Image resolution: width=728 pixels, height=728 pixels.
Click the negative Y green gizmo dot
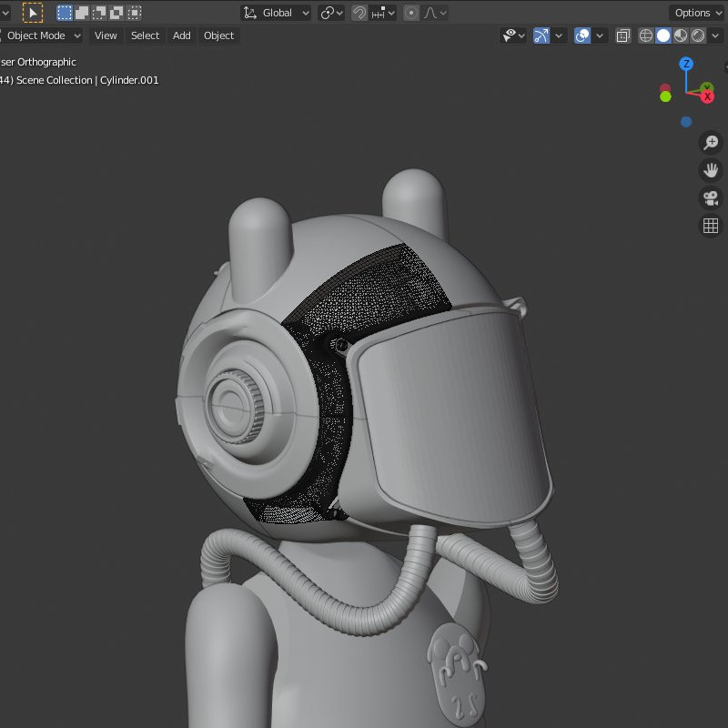tap(665, 96)
